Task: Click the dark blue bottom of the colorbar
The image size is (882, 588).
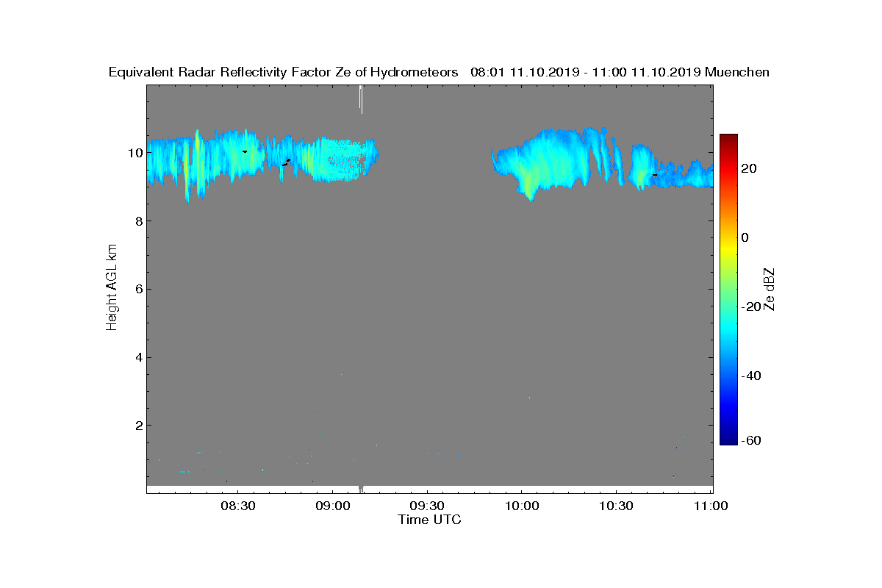Action: pos(728,440)
